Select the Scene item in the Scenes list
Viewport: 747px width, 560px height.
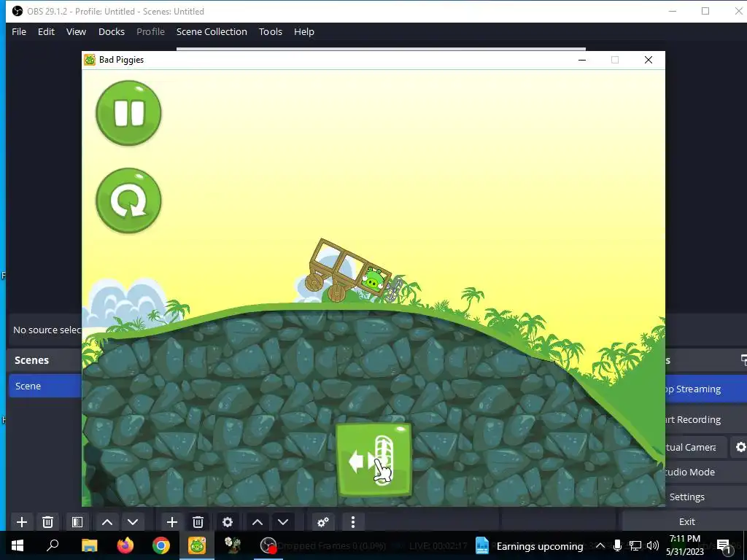point(45,386)
